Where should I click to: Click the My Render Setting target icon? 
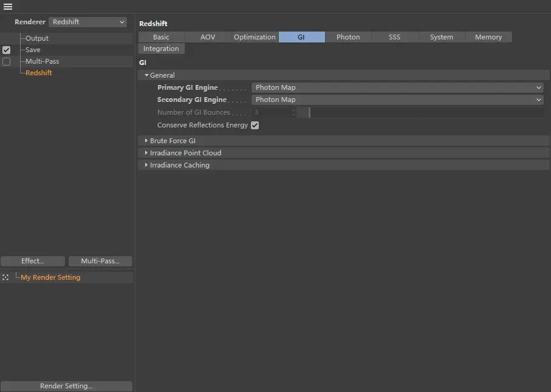point(5,277)
